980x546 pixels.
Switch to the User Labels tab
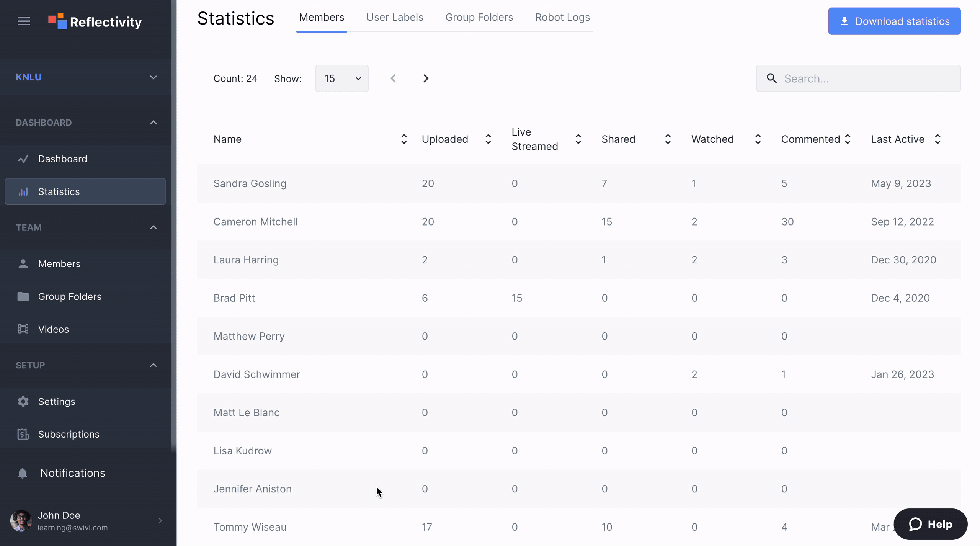(x=395, y=17)
